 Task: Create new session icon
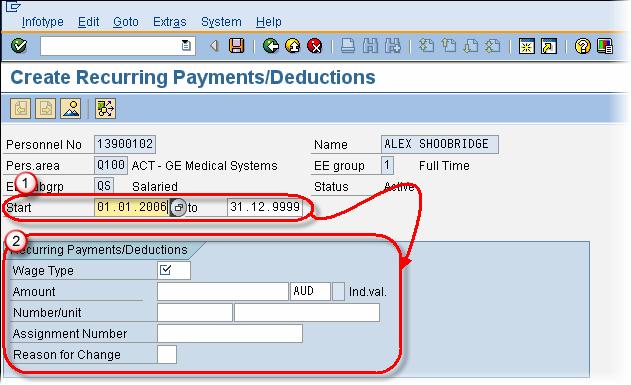click(x=526, y=46)
